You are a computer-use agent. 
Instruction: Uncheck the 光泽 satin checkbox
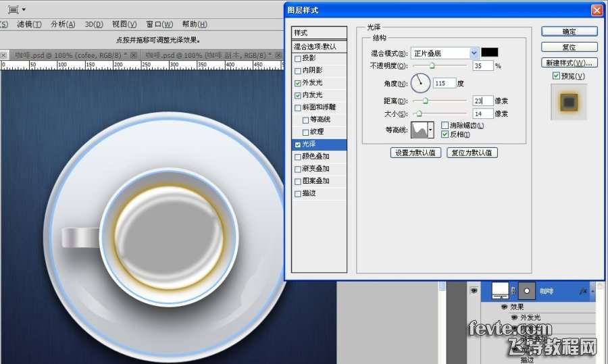[298, 145]
